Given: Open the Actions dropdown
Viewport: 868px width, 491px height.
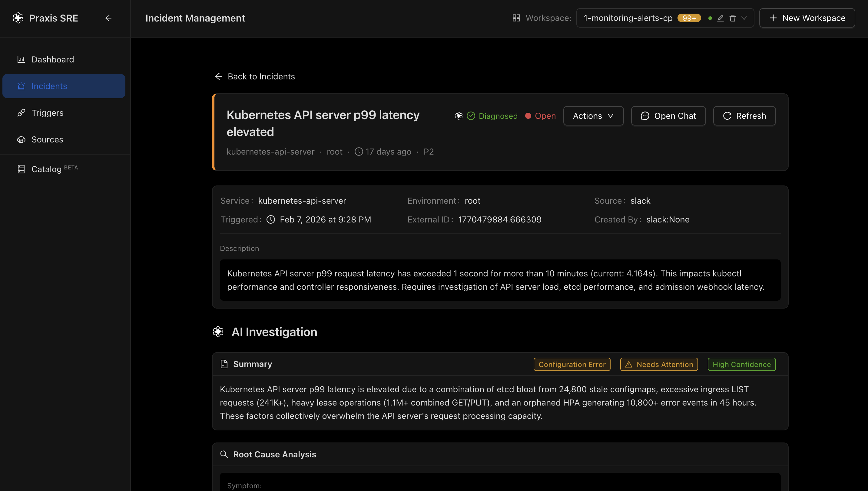Looking at the screenshot, I should point(593,116).
